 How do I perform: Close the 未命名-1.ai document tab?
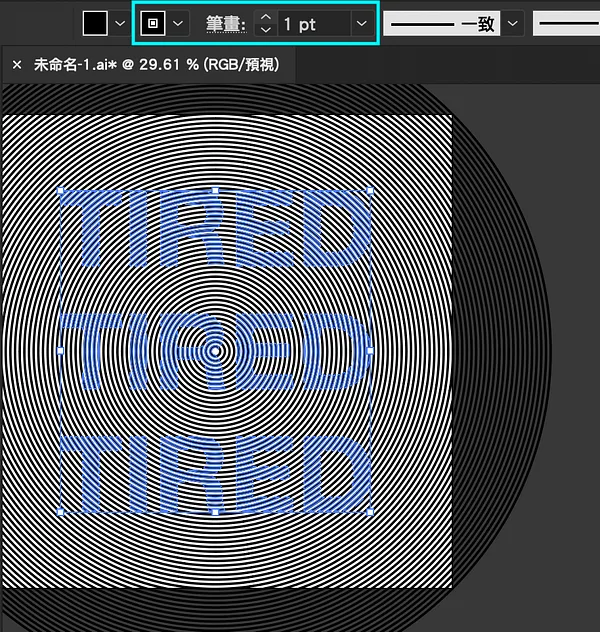pyautogui.click(x=17, y=64)
